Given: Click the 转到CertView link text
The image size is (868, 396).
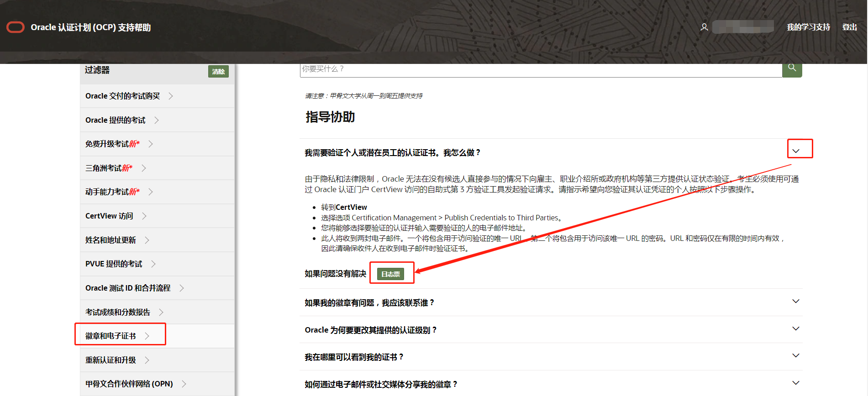Looking at the screenshot, I should pyautogui.click(x=344, y=207).
